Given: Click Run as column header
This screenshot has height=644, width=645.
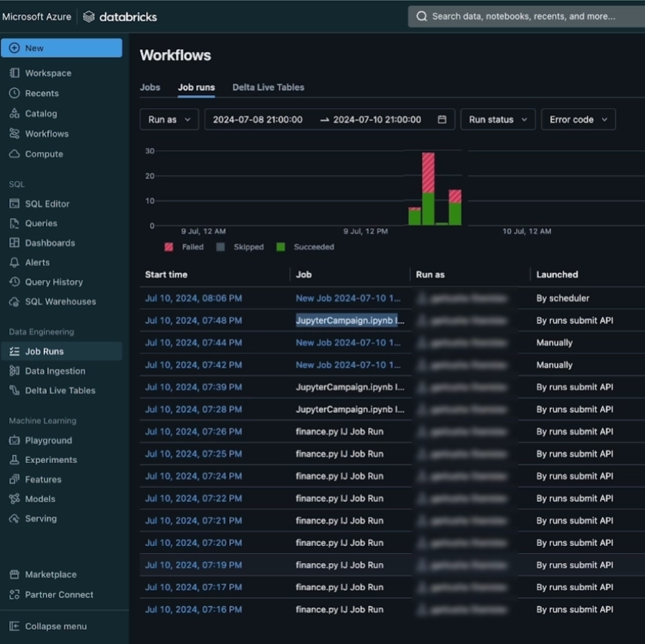Looking at the screenshot, I should [430, 274].
